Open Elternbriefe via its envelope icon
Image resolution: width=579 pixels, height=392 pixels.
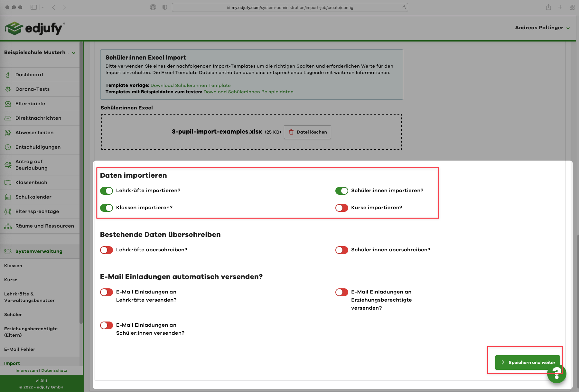(8, 104)
